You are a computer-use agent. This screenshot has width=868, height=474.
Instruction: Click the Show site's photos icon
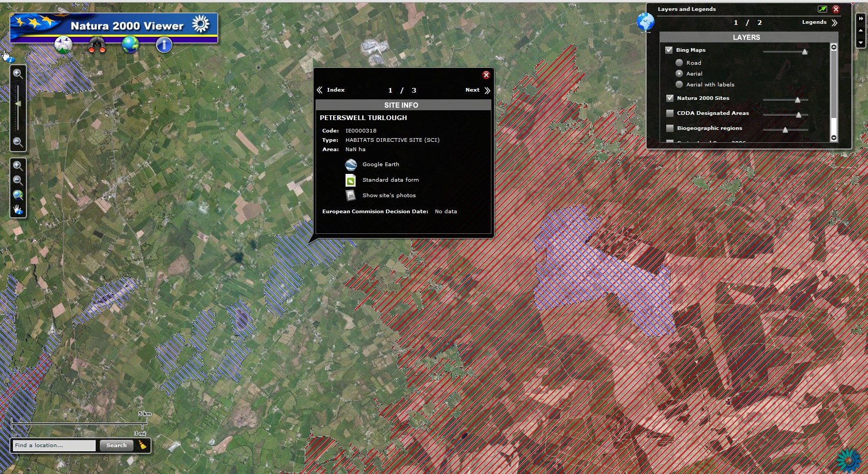(x=351, y=195)
